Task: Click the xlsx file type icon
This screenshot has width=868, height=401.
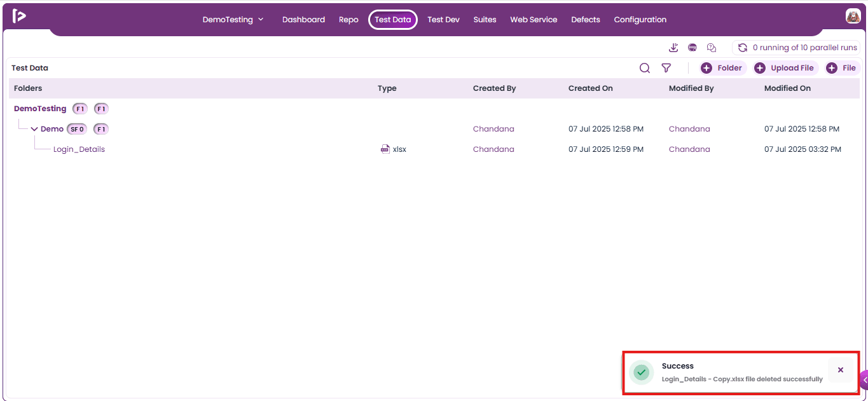Action: (385, 149)
